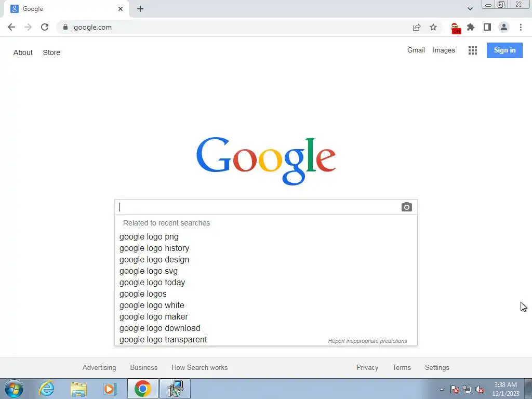Pick google logo download suggestion

pos(266,328)
